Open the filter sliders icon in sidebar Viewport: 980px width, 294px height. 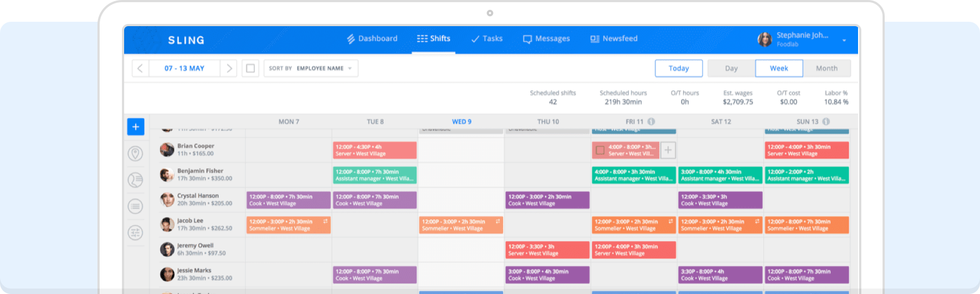(x=136, y=233)
